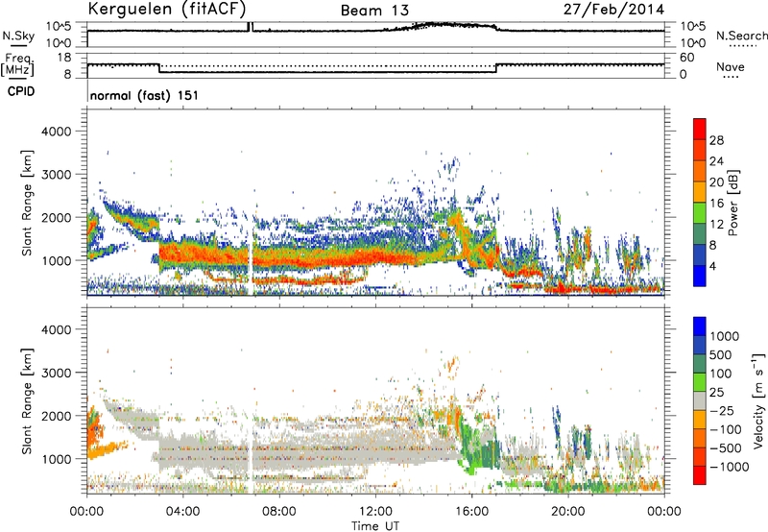
Task: Click the noise spike near 07:00 in N.Sky plot
Action: pyautogui.click(x=250, y=27)
